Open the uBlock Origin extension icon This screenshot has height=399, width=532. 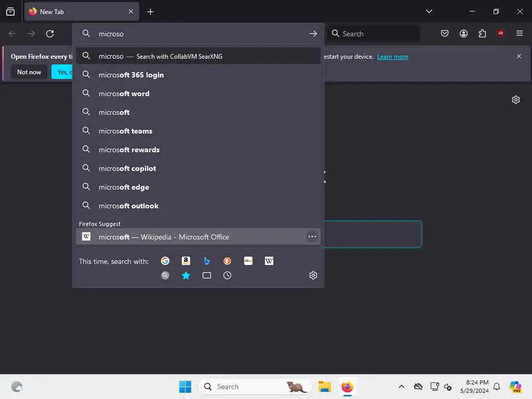tap(500, 33)
